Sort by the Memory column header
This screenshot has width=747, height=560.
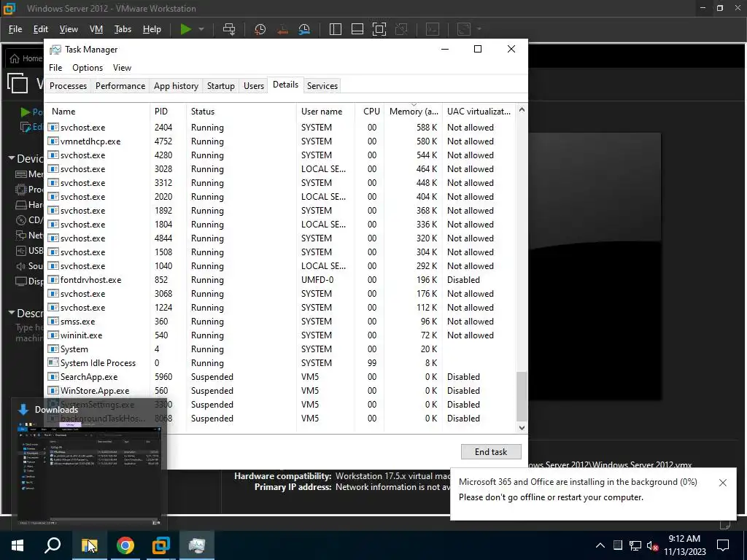(x=413, y=112)
